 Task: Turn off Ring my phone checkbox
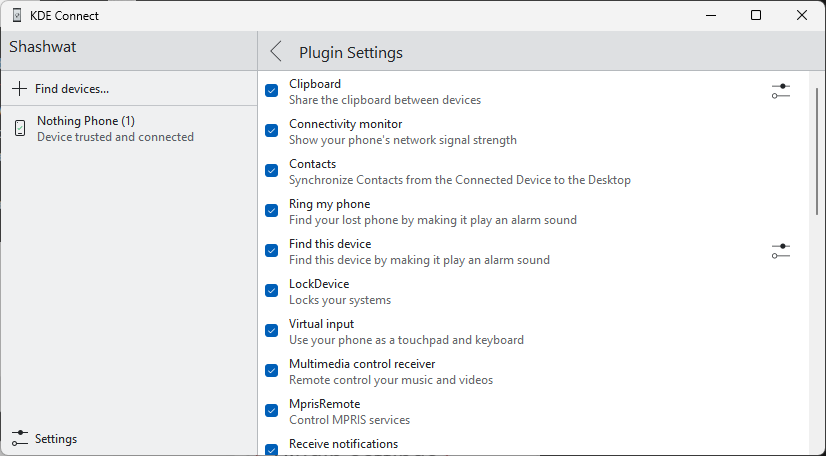coord(271,211)
